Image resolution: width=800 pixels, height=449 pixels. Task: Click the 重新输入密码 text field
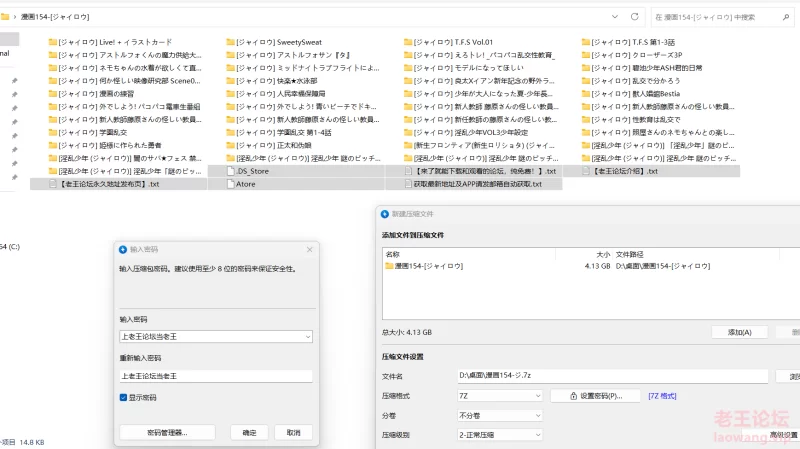point(216,376)
